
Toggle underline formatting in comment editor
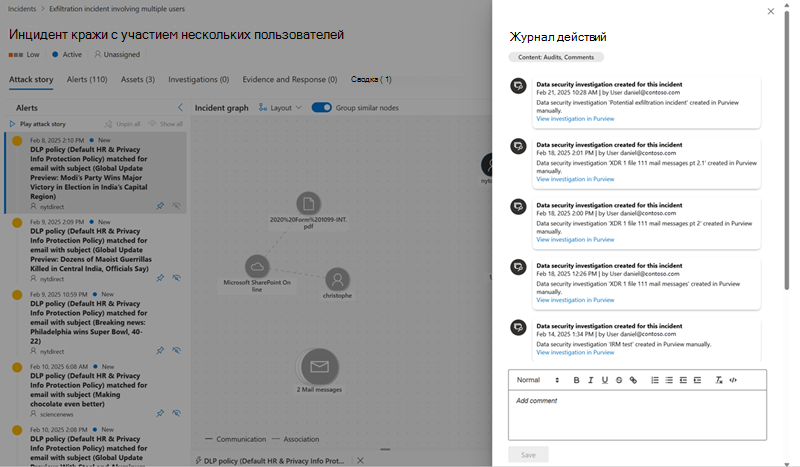(x=605, y=380)
